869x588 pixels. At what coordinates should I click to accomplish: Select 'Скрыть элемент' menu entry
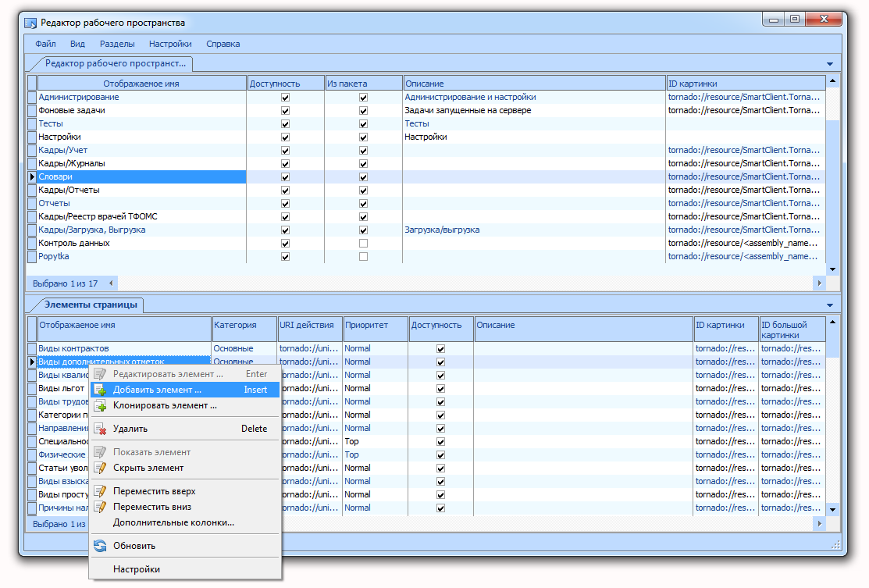pos(185,468)
